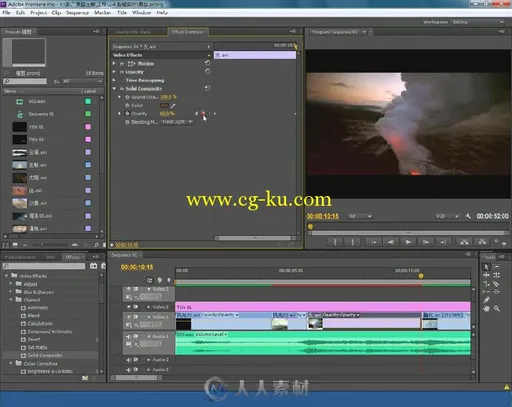Collapse the Audio 1 track
The width and height of the screenshot is (512, 407).
149,337
